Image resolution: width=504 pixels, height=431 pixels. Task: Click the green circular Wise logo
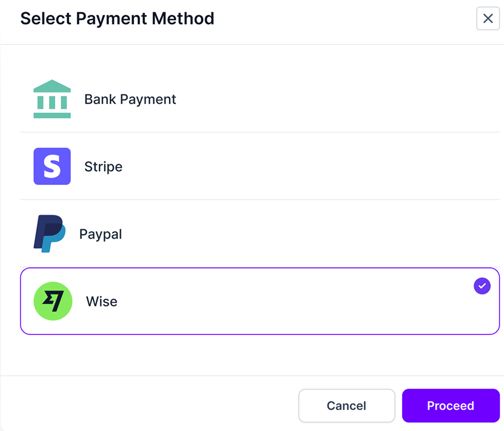pos(52,301)
